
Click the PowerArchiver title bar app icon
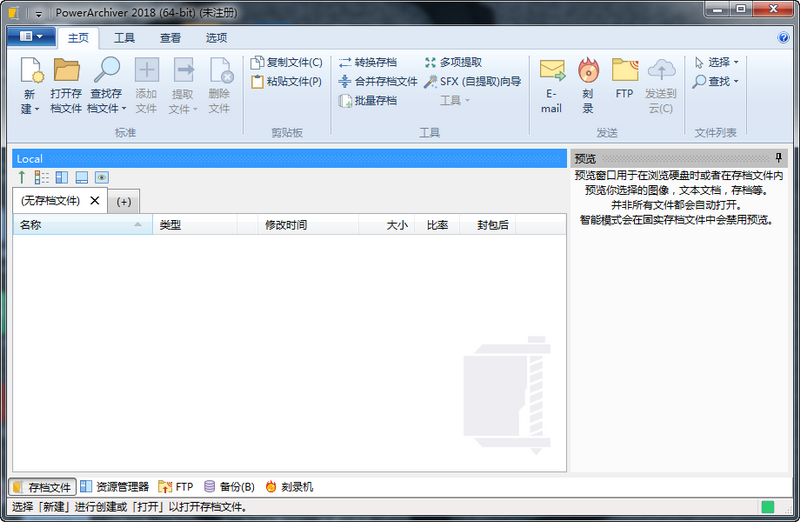(13, 13)
